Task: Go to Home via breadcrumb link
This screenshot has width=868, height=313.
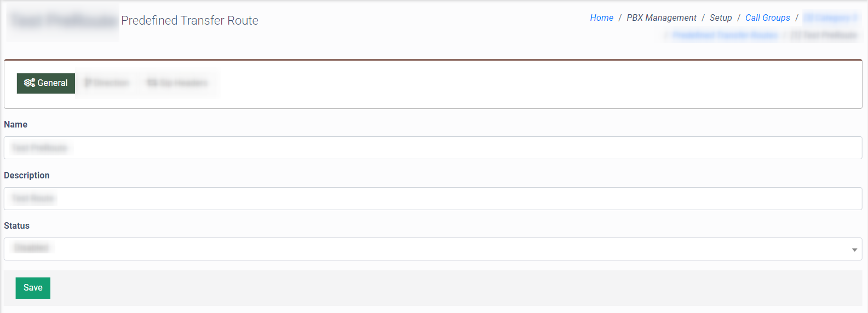Action: point(601,18)
